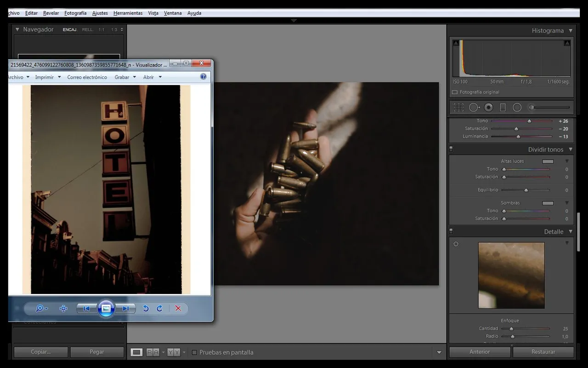Toggle highlight clipping indicator in histogram

[x=567, y=43]
